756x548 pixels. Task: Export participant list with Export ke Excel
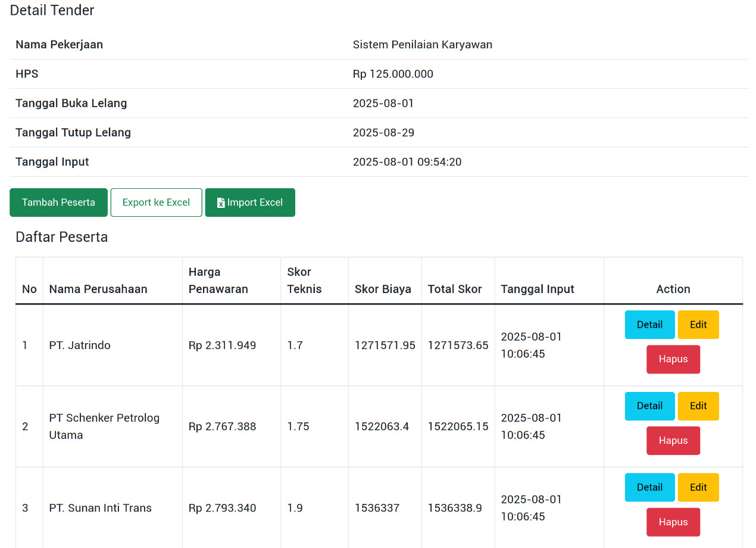pyautogui.click(x=156, y=203)
